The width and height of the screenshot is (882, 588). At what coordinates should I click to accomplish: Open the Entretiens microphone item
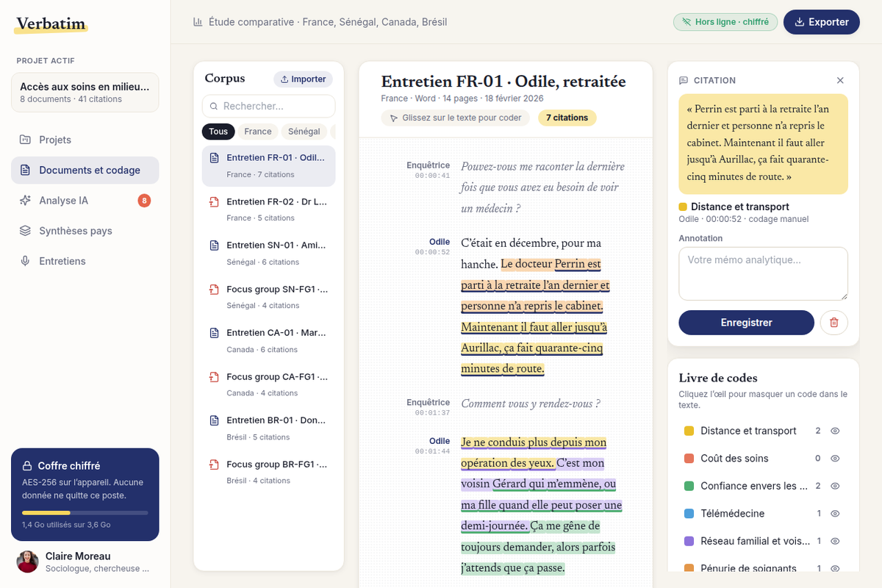(85, 261)
